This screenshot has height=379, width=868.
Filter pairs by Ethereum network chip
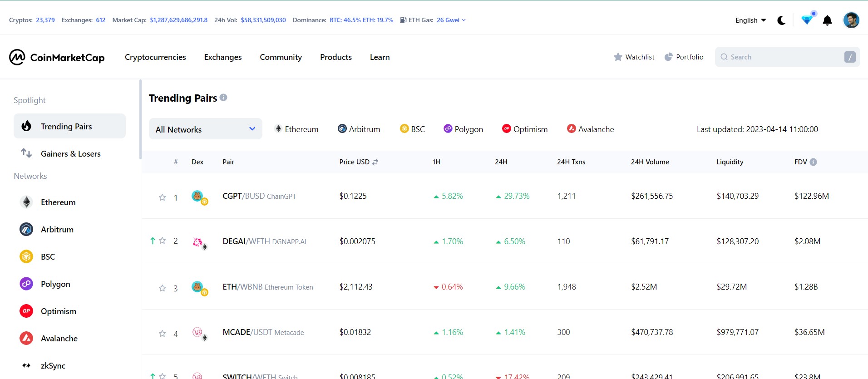pos(296,129)
